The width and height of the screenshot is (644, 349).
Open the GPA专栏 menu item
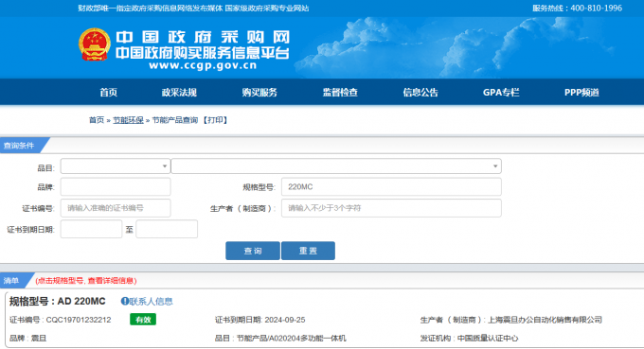(x=501, y=93)
